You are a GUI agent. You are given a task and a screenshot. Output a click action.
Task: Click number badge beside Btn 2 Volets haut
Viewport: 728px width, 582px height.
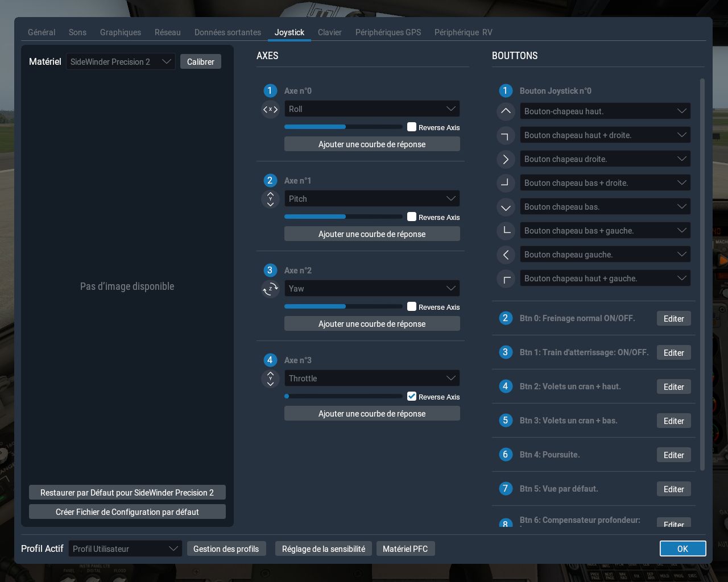coord(506,386)
